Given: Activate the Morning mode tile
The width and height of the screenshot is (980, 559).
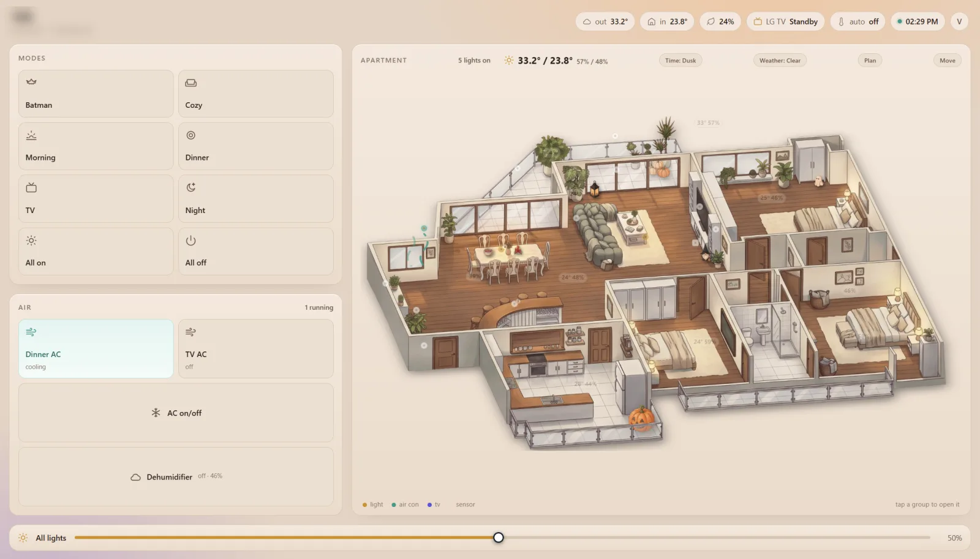Looking at the screenshot, I should [x=96, y=146].
